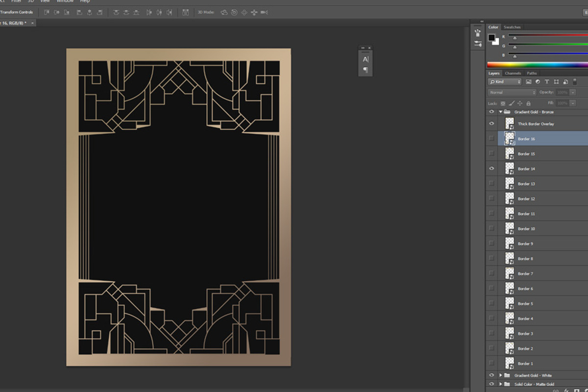Image resolution: width=588 pixels, height=392 pixels.
Task: Select the Layers tab
Action: 494,73
